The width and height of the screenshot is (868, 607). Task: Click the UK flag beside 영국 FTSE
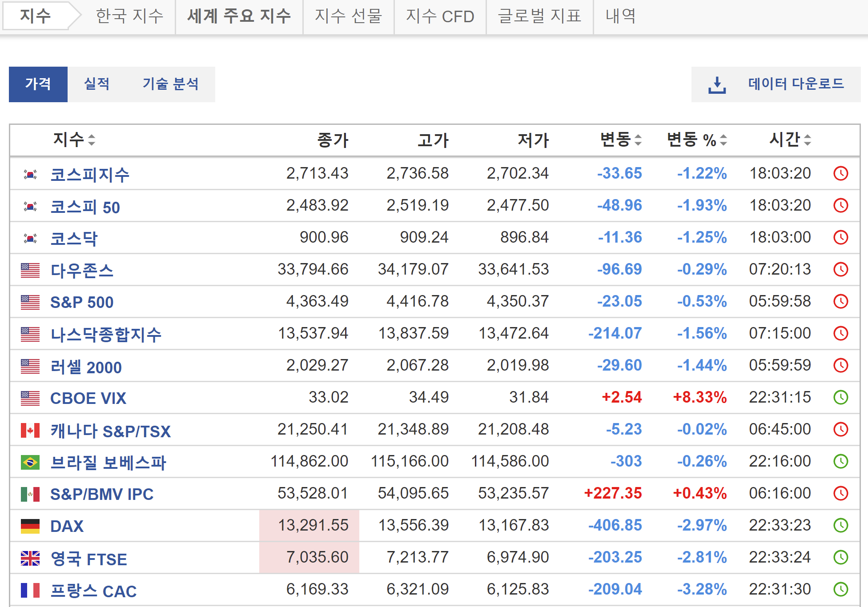30,558
